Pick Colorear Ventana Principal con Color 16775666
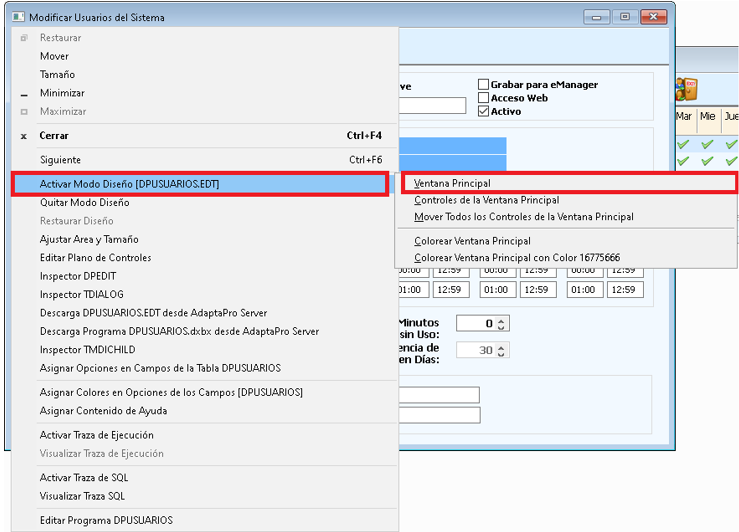Image resolution: width=739 pixels, height=532 pixels. [516, 257]
